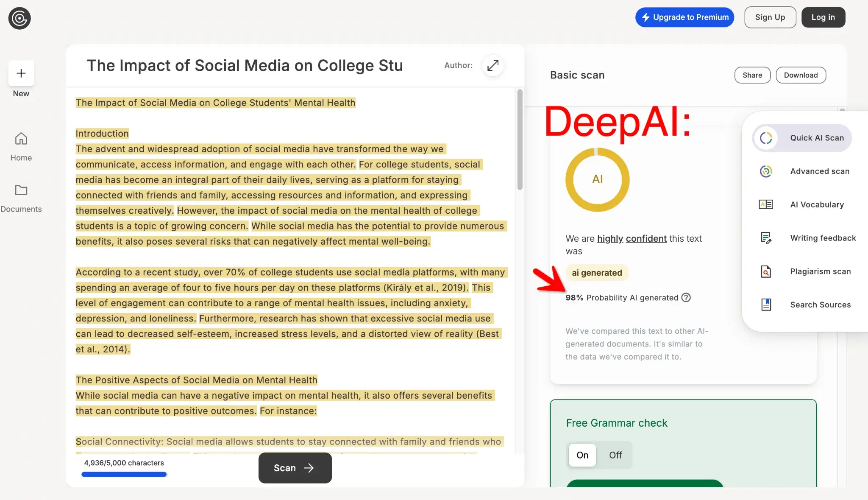868x500 pixels.
Task: Click the Share button
Action: click(752, 75)
